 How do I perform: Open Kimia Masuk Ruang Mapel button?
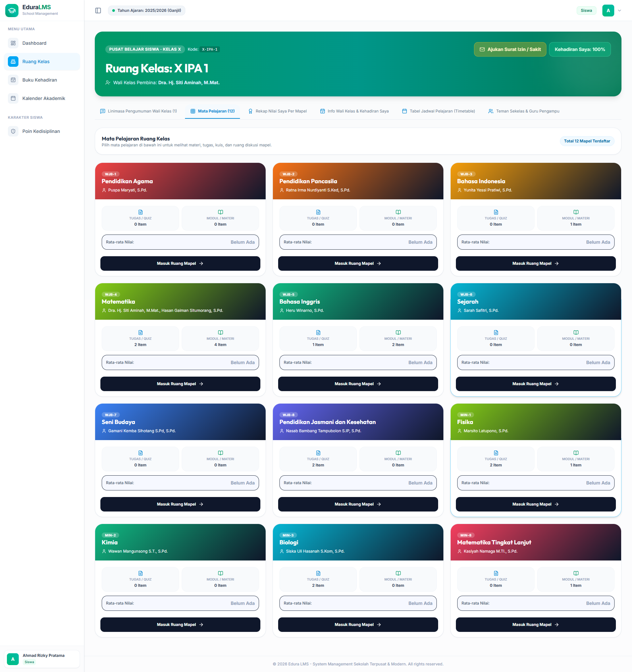[x=180, y=624]
